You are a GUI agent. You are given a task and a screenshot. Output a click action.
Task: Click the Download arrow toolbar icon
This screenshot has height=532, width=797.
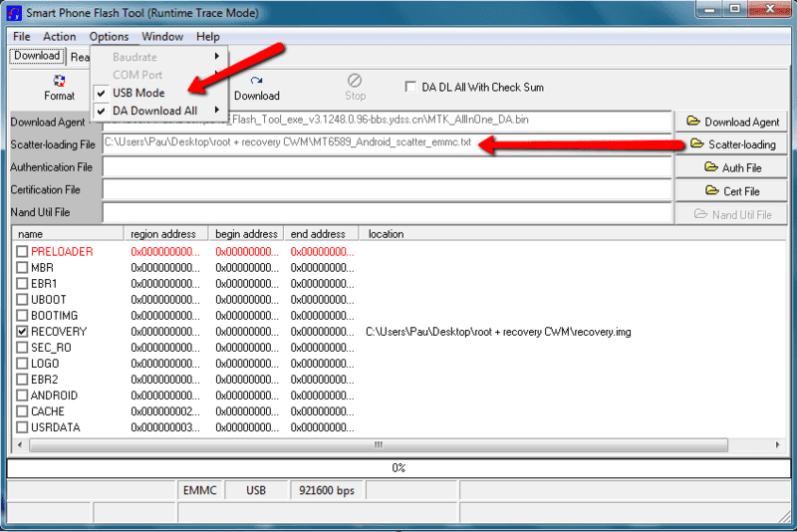pyautogui.click(x=256, y=81)
